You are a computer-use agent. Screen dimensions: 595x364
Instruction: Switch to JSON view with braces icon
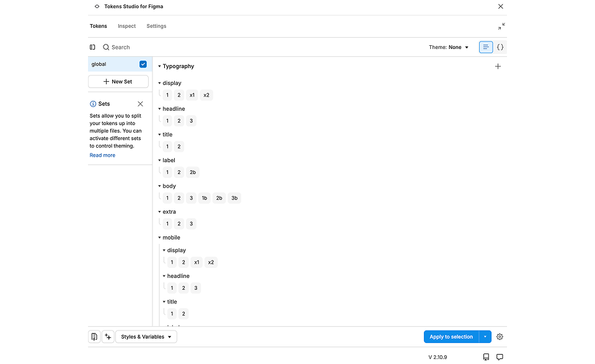click(500, 47)
